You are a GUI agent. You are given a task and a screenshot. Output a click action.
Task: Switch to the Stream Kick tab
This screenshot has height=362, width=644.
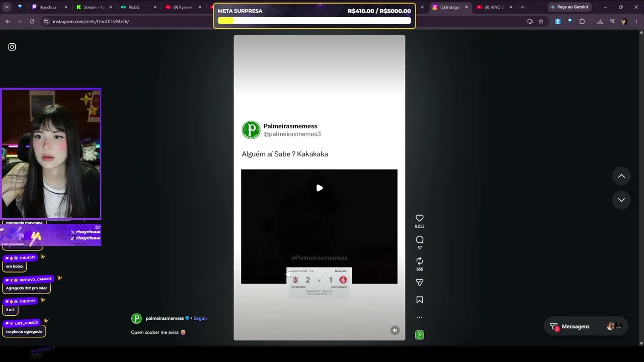(93, 7)
